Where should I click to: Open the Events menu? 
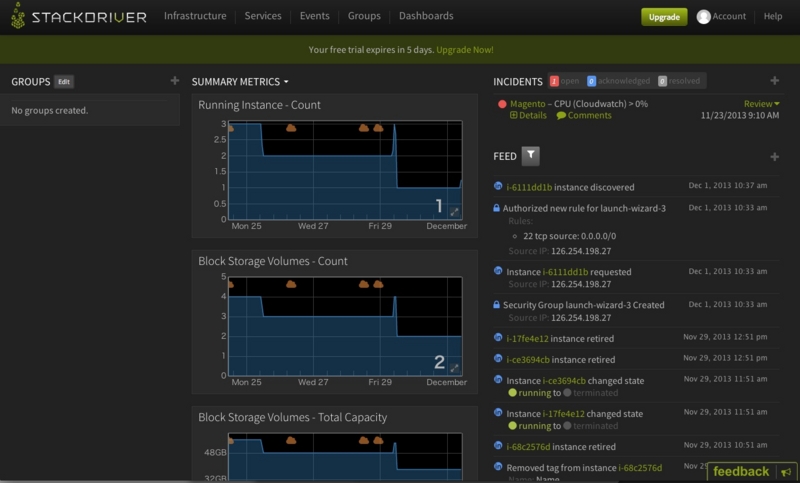314,16
